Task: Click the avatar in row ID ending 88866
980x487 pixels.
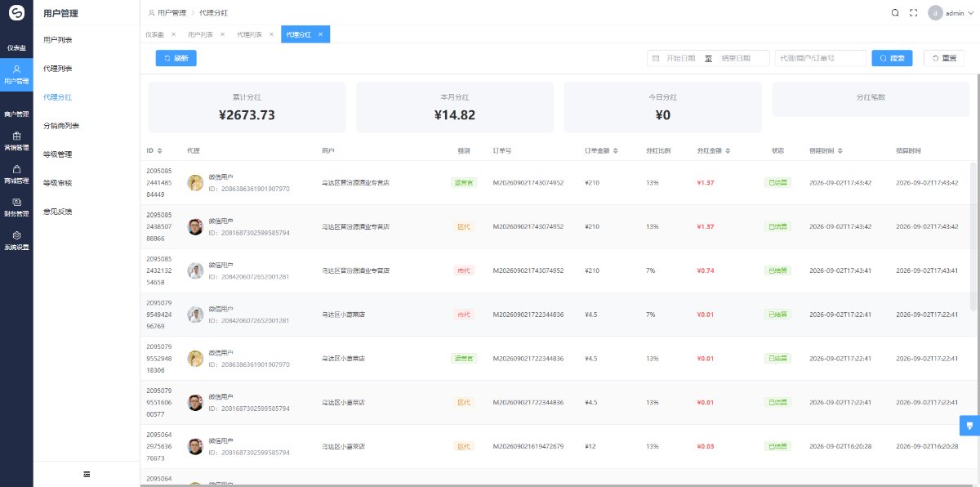Action: click(195, 226)
